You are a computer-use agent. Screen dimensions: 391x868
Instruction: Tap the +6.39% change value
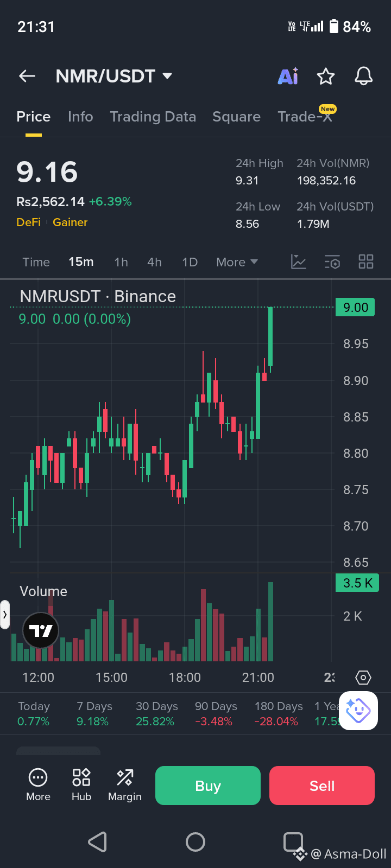pyautogui.click(x=110, y=202)
